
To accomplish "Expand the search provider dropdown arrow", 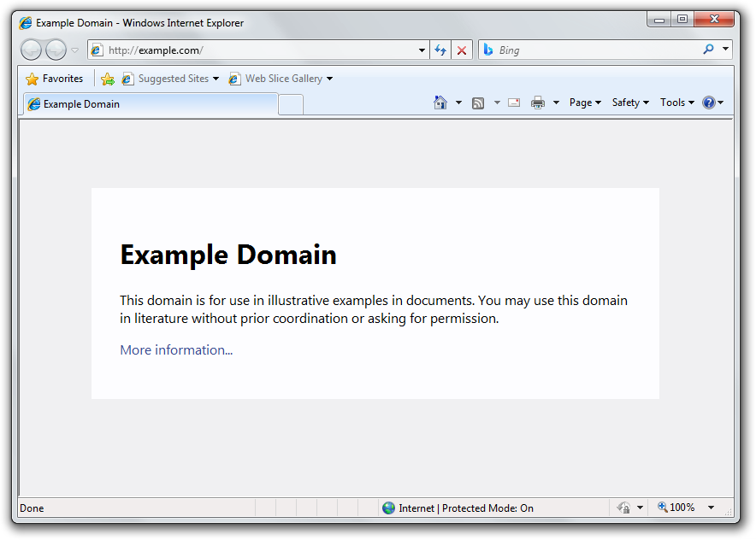I will 725,50.
